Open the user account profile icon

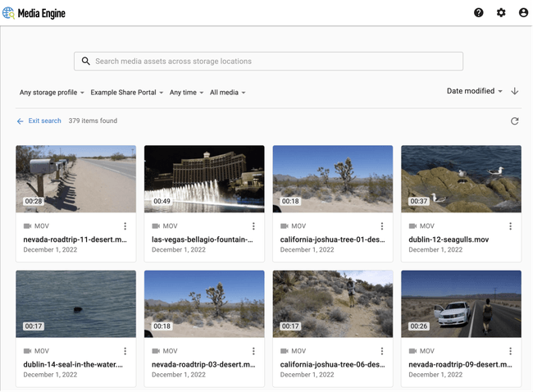523,13
